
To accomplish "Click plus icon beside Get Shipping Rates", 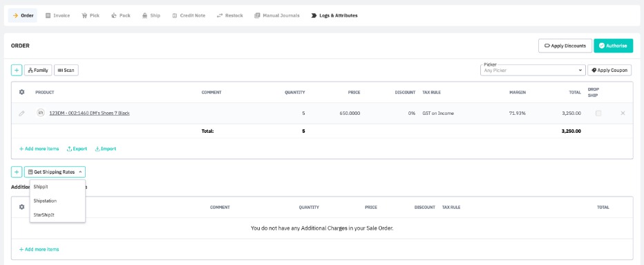I will (17, 172).
